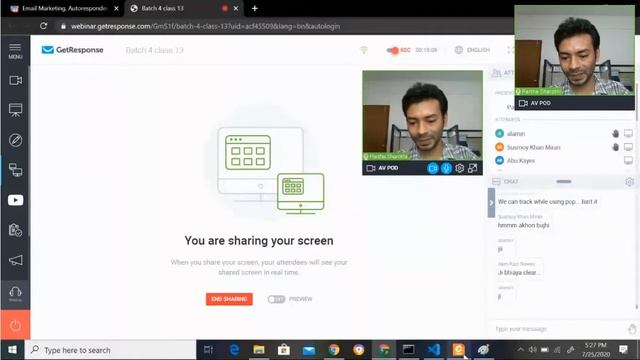Collapse the side panel with arrow tab
The height and width of the screenshot is (360, 640).
[491, 203]
